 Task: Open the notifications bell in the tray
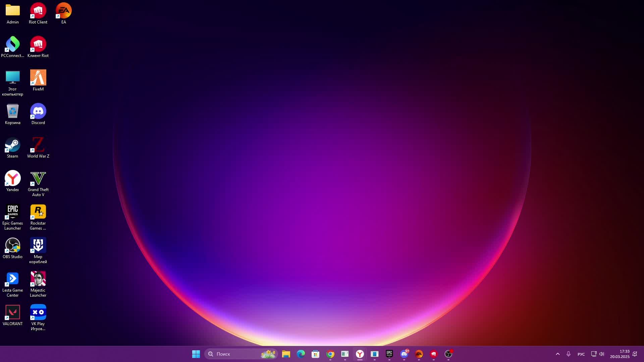click(x=635, y=354)
